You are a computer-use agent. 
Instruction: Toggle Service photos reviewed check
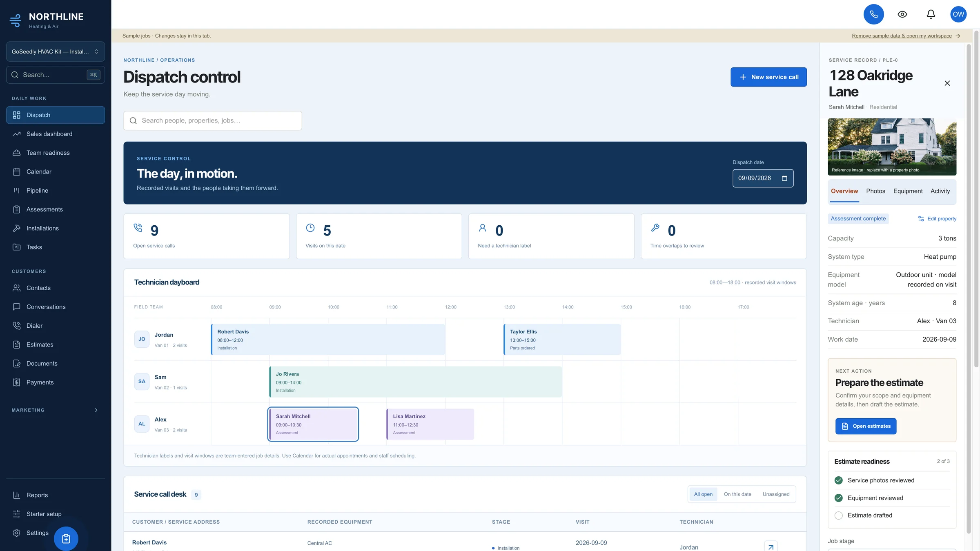tap(839, 480)
